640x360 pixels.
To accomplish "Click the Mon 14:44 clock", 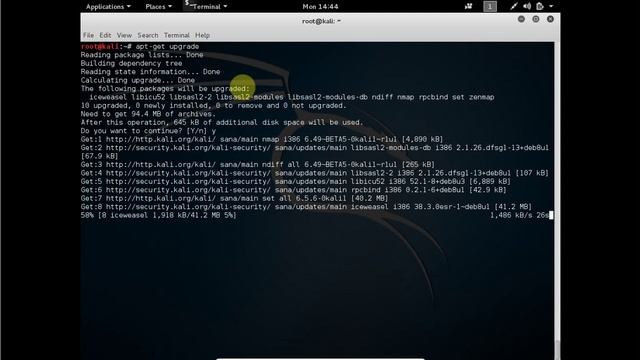I will click(x=320, y=7).
